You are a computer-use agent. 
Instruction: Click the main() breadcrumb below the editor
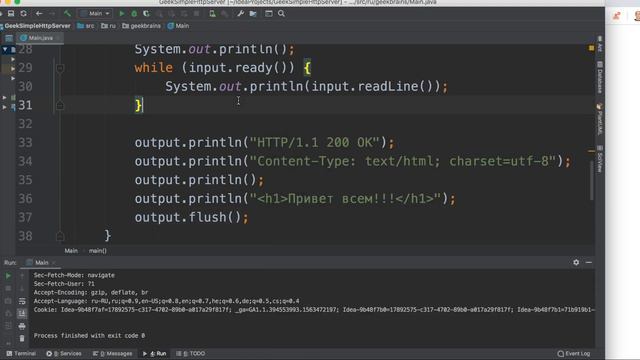click(x=98, y=251)
